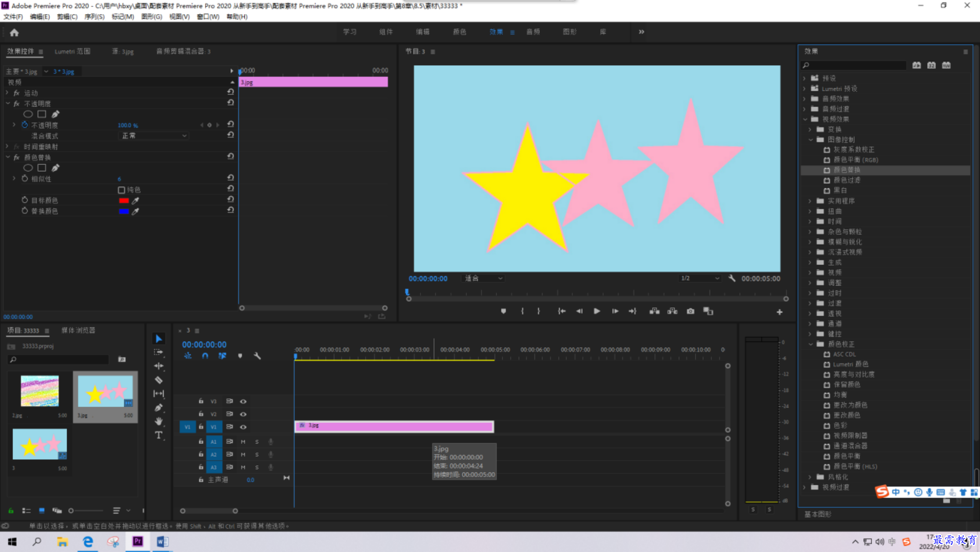Solo audio track A2
Viewport: 980px width, 552px height.
257,454
